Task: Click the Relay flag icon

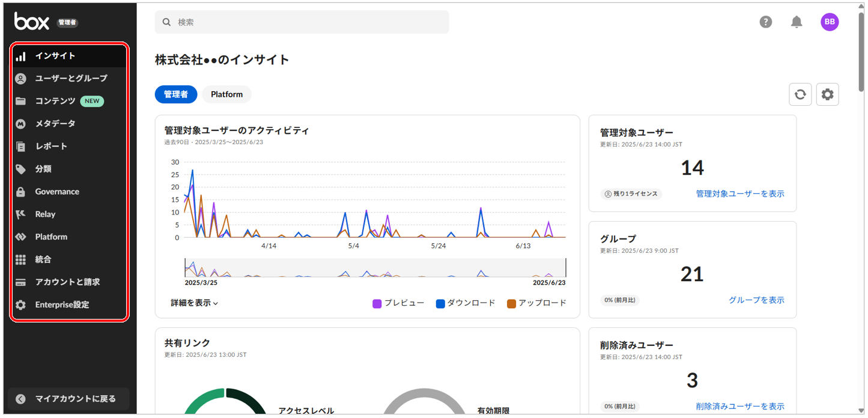Action: 21,214
